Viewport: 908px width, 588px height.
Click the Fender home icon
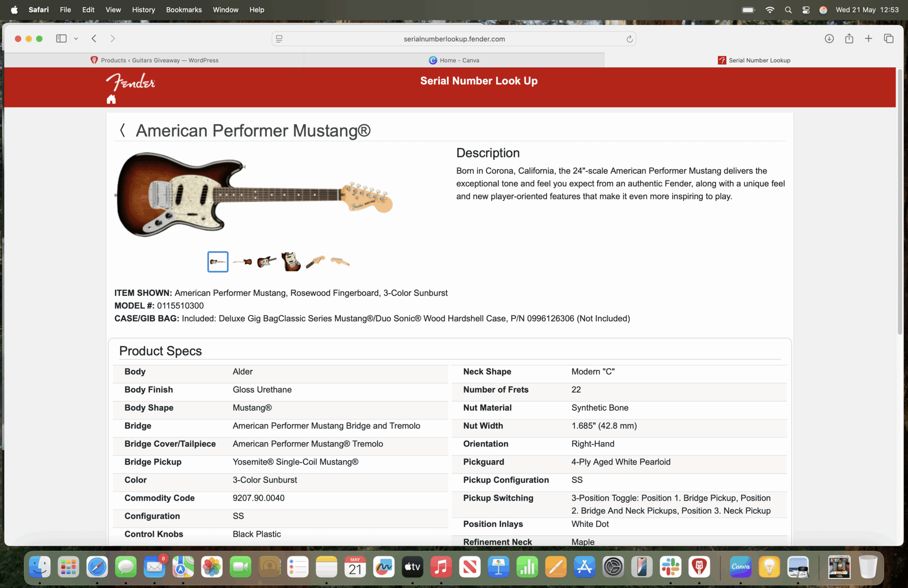(x=111, y=99)
